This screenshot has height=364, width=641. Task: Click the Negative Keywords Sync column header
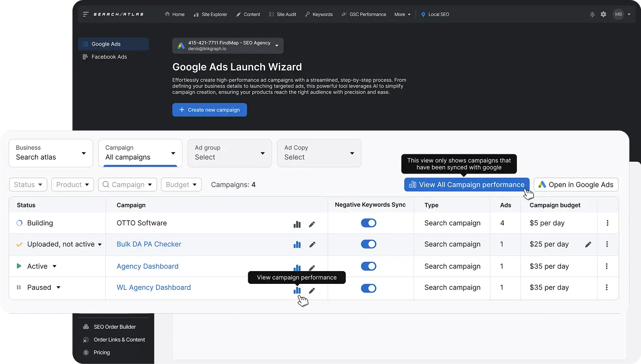pos(370,205)
